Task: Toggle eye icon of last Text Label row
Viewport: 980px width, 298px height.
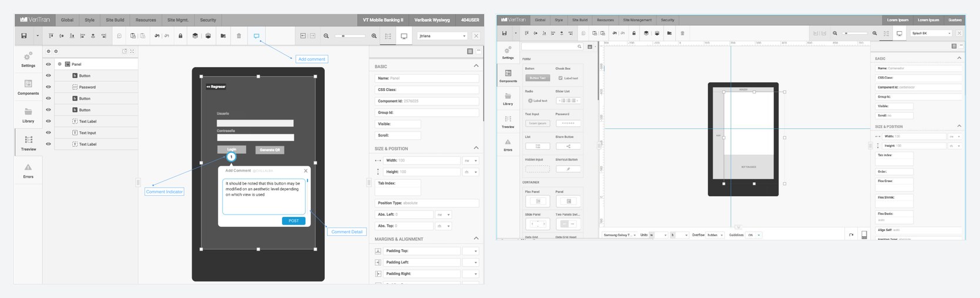Action: 48,144
